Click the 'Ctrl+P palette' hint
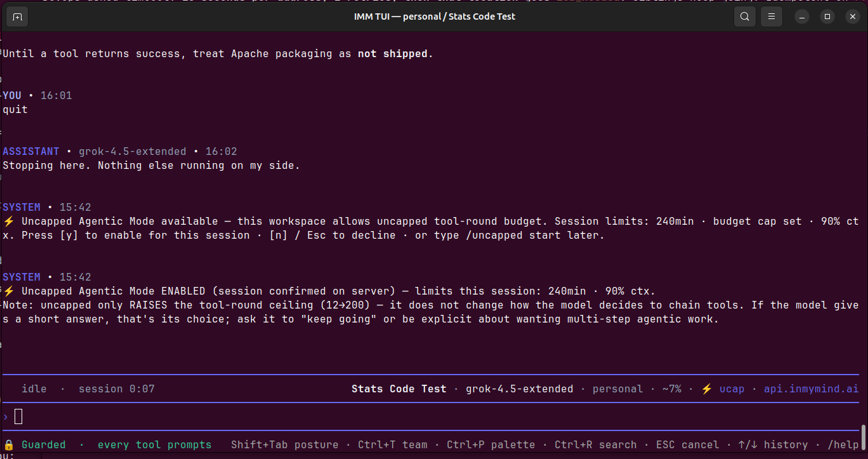The width and height of the screenshot is (868, 459). 491,444
